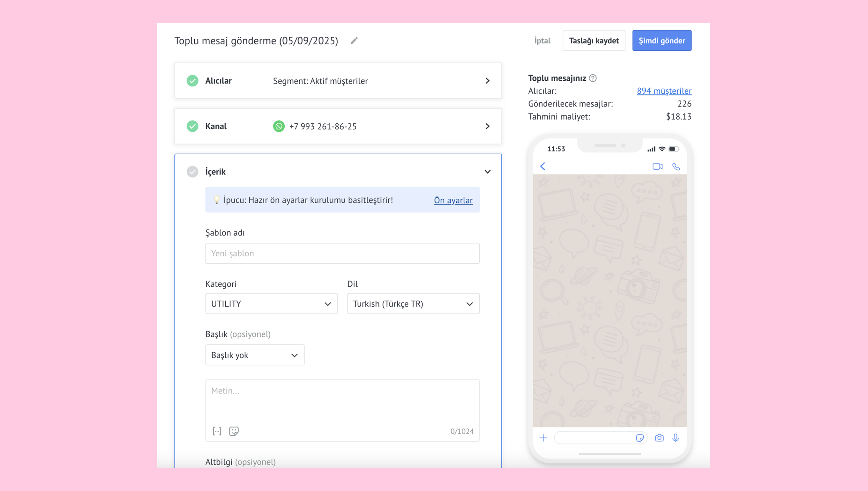Click the plus icon in the preview chat bar

click(543, 438)
